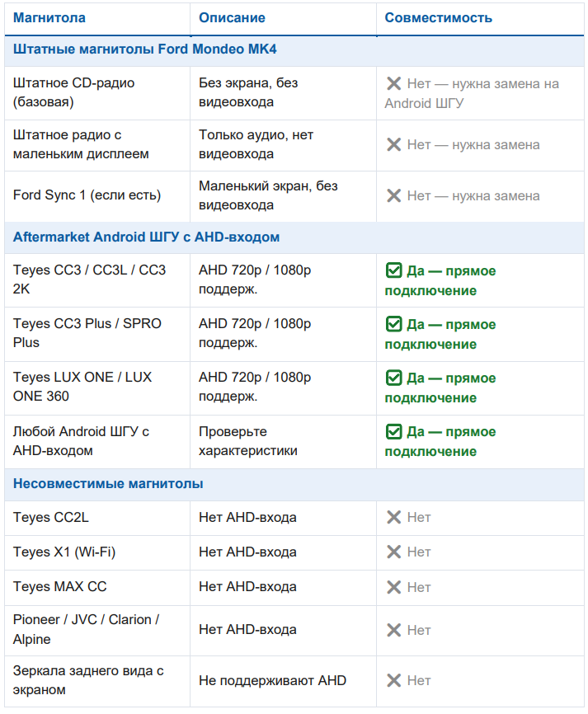Click cell Teyes CC3 Plus / SPRO Plus
Viewport: 588px width, 714px height.
97,334
